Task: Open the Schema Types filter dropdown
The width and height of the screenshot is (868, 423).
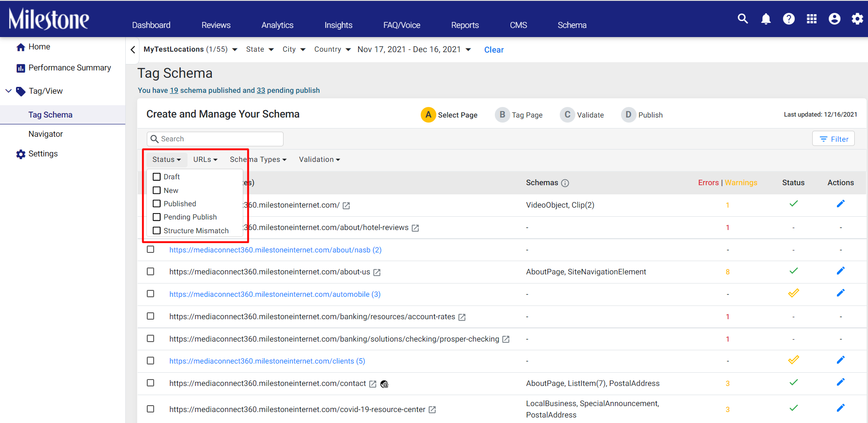Action: coord(258,160)
